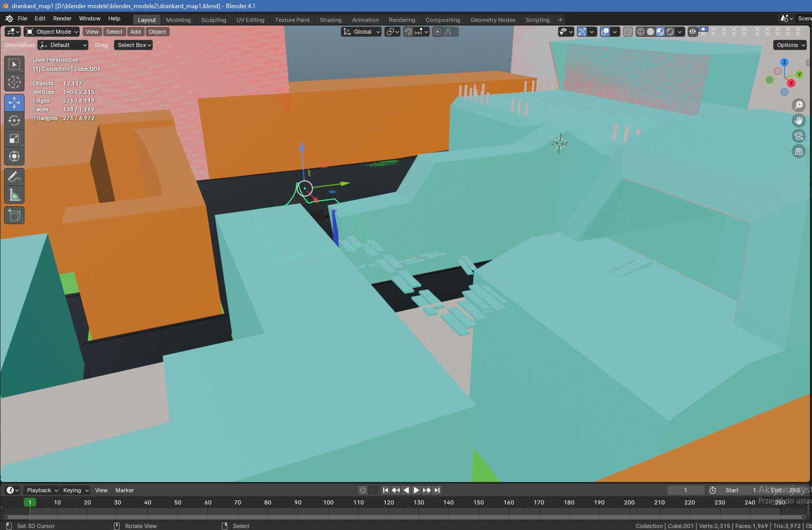Switch to the Modeling workspace tab
This screenshot has width=812, height=530.
pyautogui.click(x=178, y=20)
